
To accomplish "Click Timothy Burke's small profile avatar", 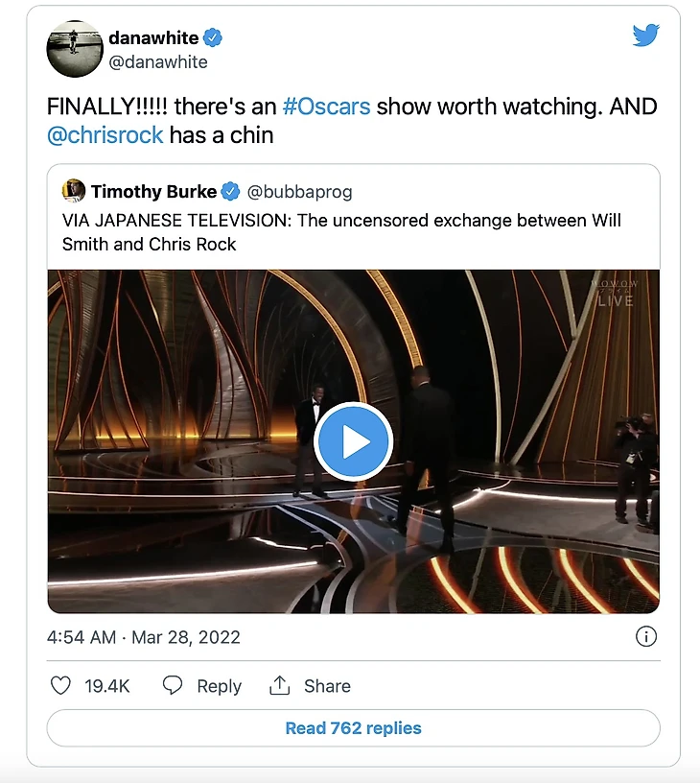I will click(73, 190).
